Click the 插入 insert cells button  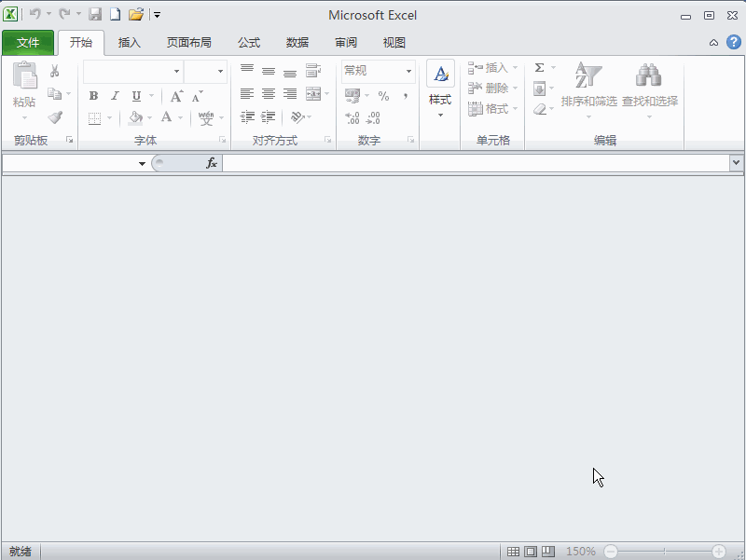click(x=492, y=68)
